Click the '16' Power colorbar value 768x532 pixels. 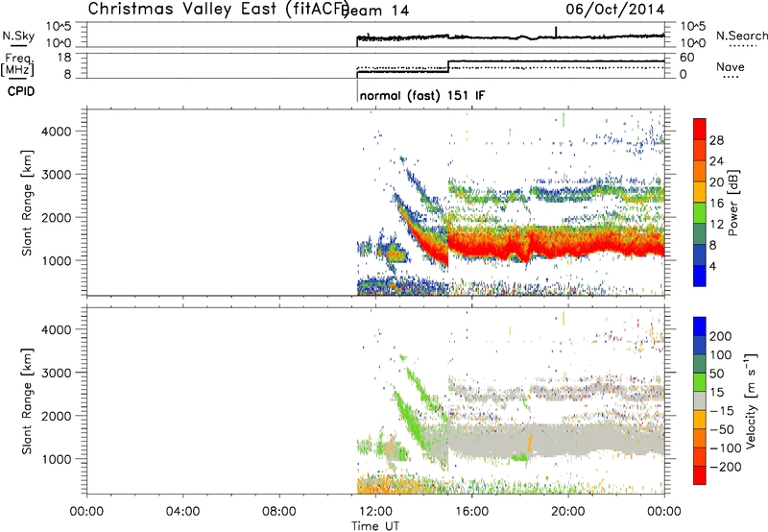716,204
